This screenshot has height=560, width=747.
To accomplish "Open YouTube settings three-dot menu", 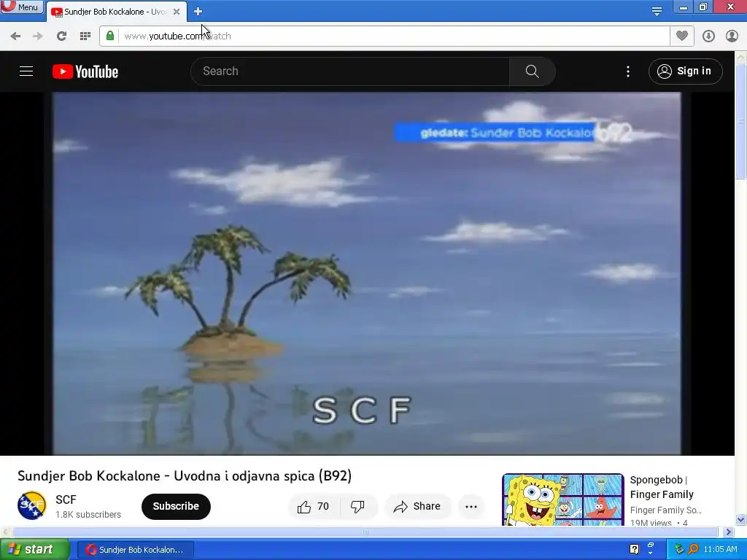I will click(628, 71).
